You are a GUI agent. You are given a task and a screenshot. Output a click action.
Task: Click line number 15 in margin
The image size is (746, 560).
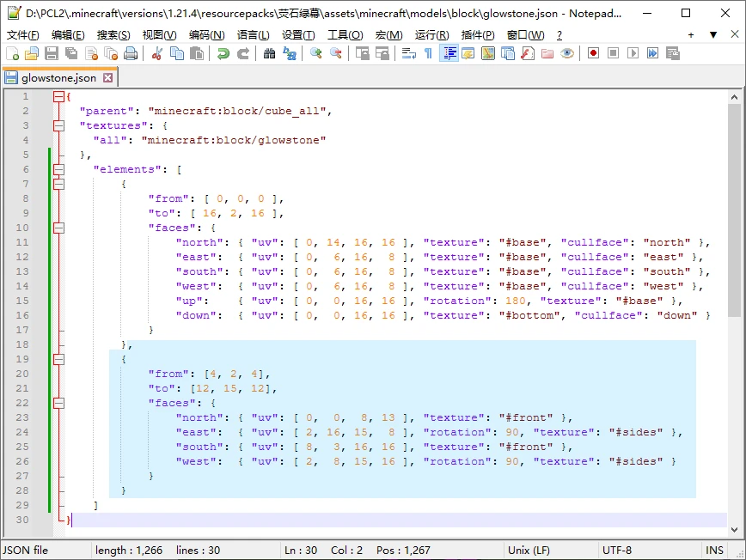pyautogui.click(x=22, y=301)
